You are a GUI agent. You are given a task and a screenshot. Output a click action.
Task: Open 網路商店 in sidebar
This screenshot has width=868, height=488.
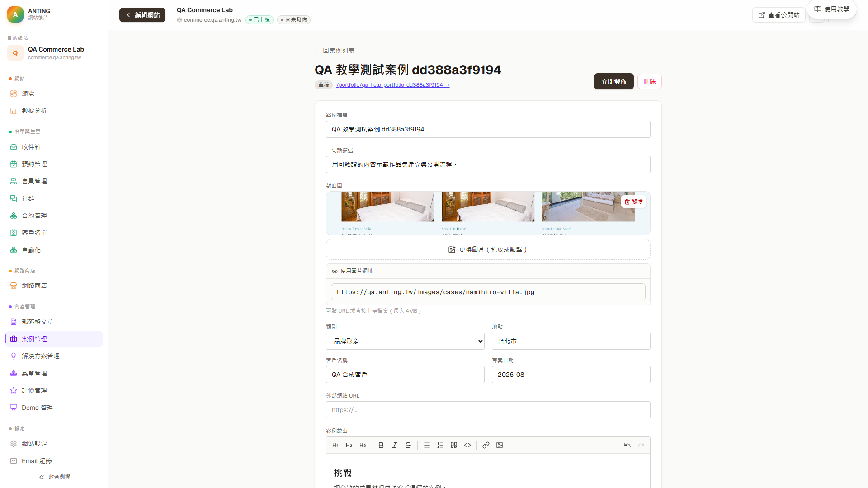click(x=54, y=286)
